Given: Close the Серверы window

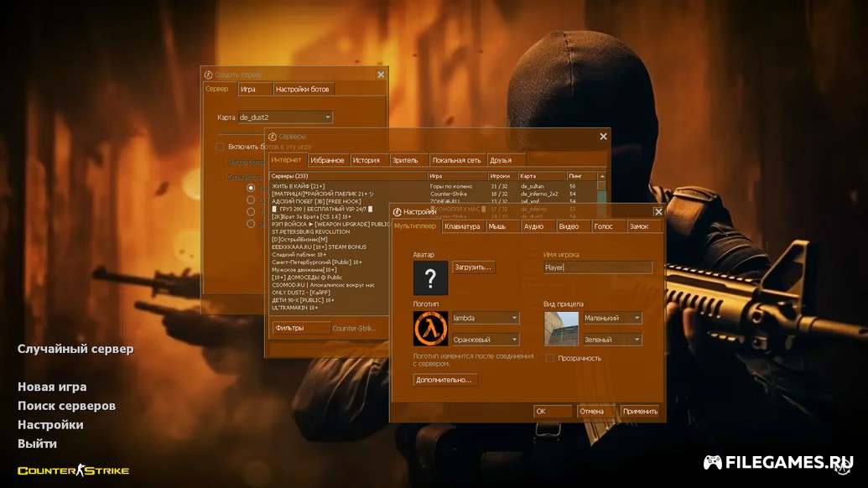Looking at the screenshot, I should (603, 136).
